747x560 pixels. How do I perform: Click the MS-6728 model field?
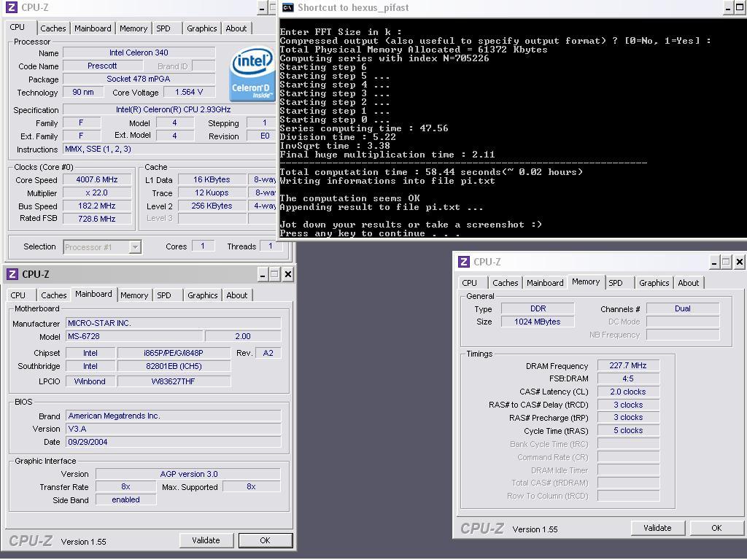tap(134, 336)
